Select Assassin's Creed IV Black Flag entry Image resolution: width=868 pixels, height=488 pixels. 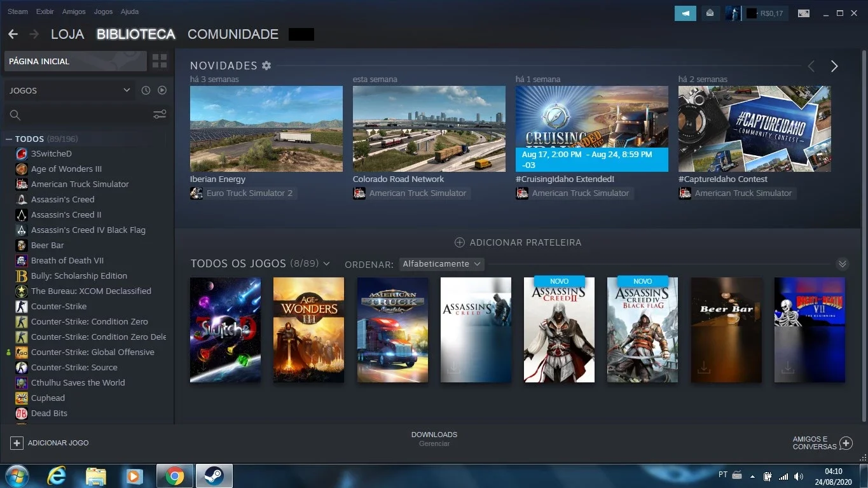90,230
